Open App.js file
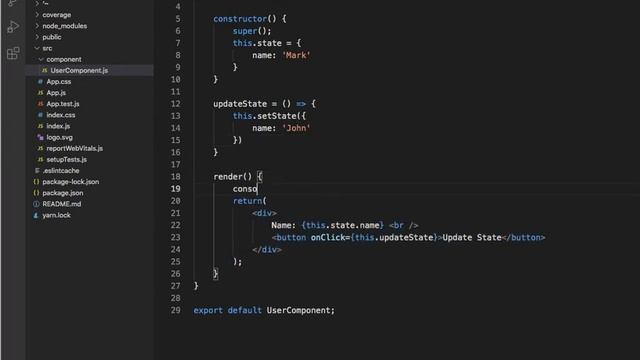640x360 pixels. [x=56, y=93]
